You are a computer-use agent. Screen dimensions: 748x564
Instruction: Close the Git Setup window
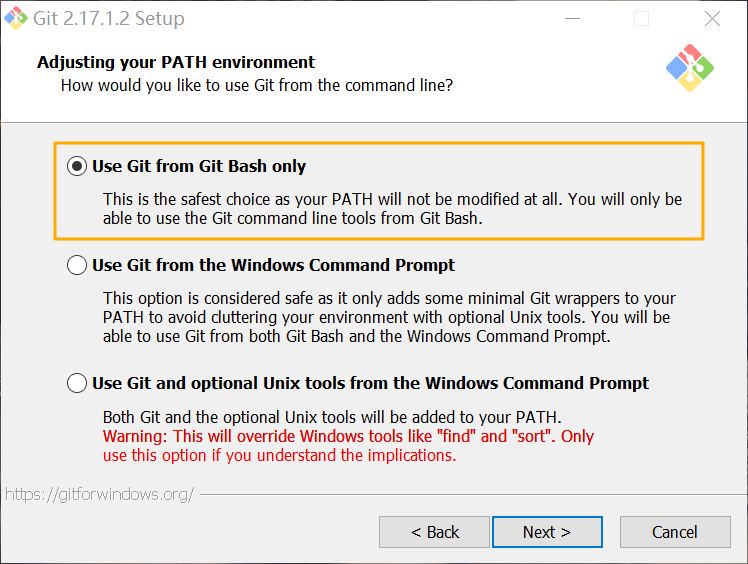tap(712, 19)
